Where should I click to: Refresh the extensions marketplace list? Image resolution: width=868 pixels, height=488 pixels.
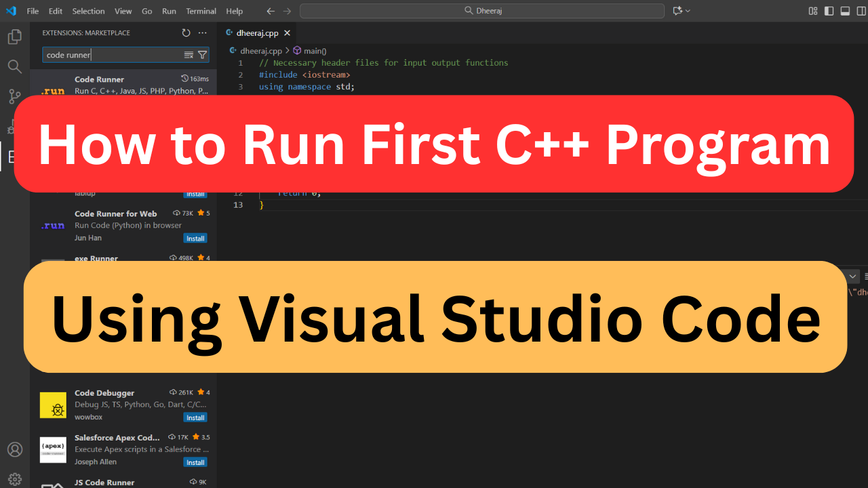(x=186, y=33)
